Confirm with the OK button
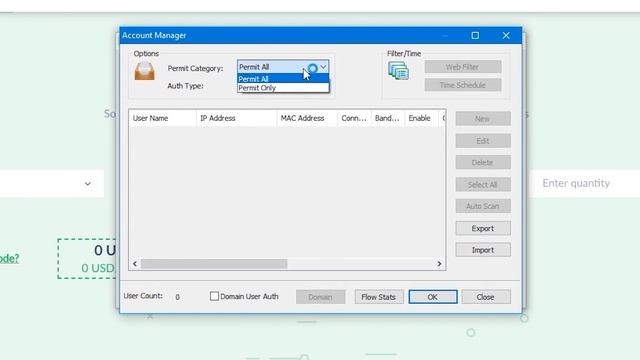Image resolution: width=640 pixels, height=360 pixels. click(x=433, y=297)
